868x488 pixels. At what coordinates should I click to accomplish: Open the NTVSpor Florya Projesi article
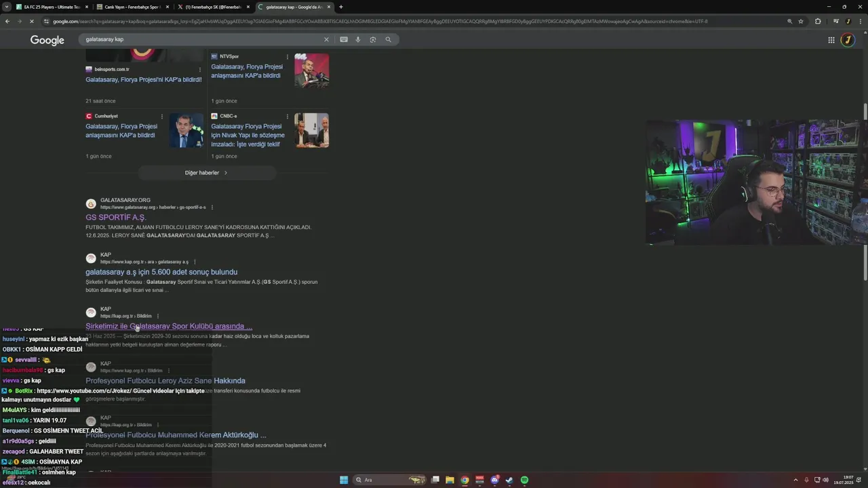(x=247, y=71)
